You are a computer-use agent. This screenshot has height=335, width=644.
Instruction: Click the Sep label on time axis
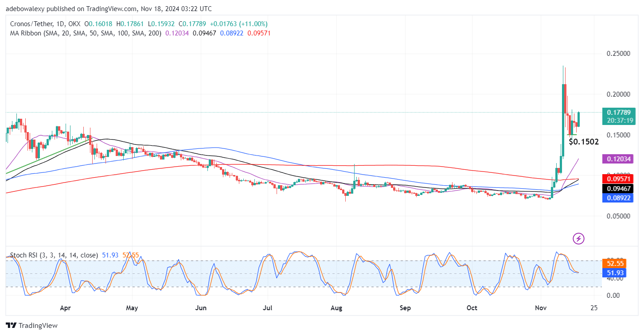406,308
